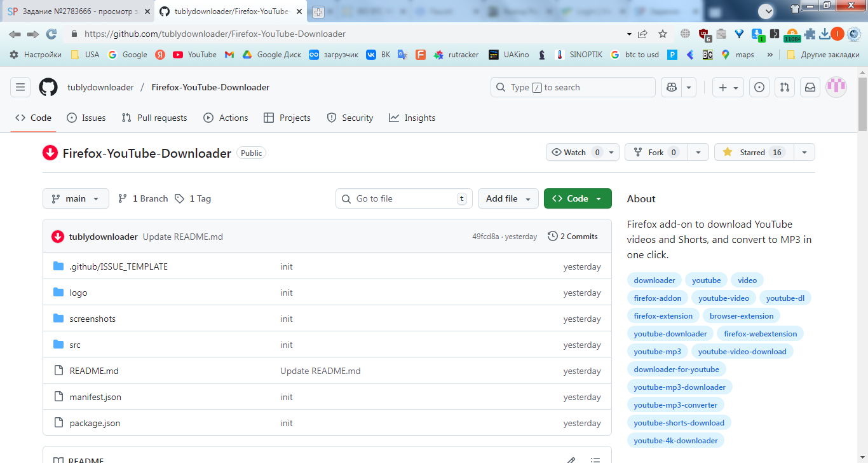Open the star lists dropdown arrow
Viewport: 868px width, 463px height.
[x=804, y=152]
